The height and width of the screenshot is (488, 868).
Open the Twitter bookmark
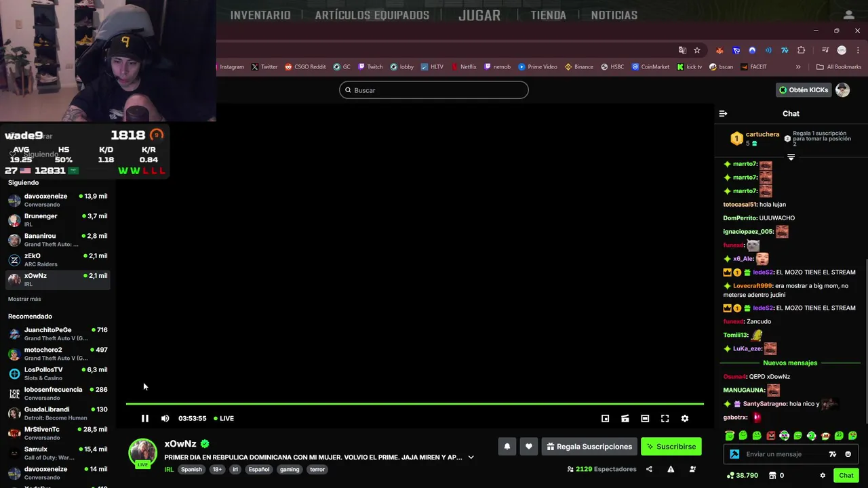click(x=264, y=67)
